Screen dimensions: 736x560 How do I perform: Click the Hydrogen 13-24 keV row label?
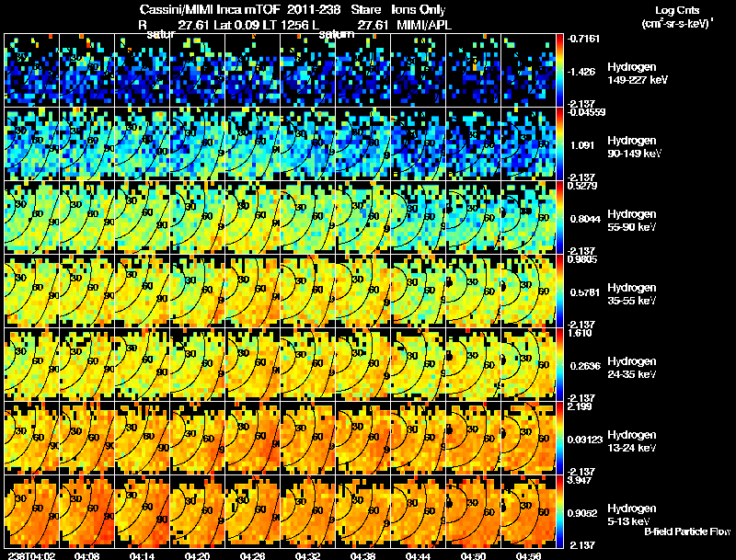631,441
